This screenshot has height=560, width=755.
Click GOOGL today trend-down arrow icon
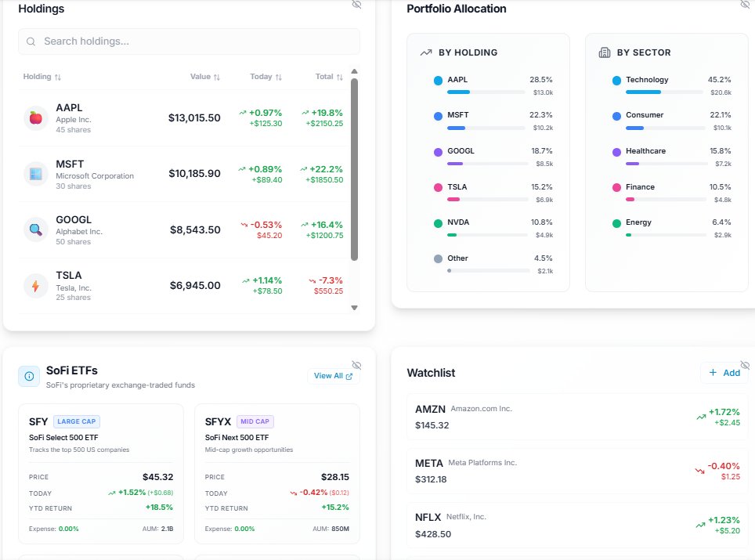(244, 225)
